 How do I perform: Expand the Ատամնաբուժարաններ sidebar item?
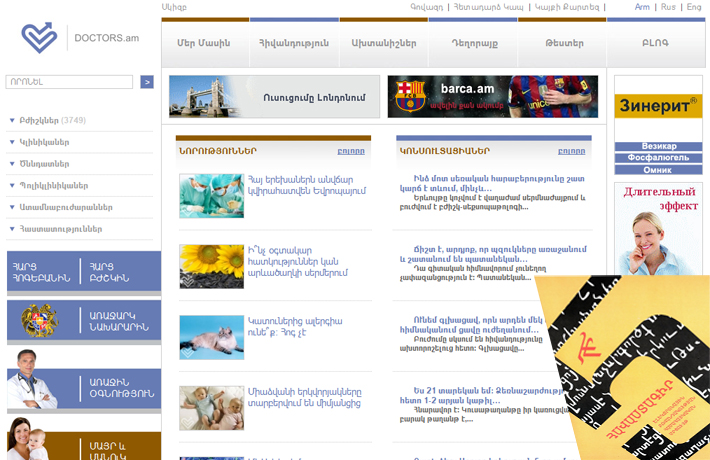click(66, 207)
